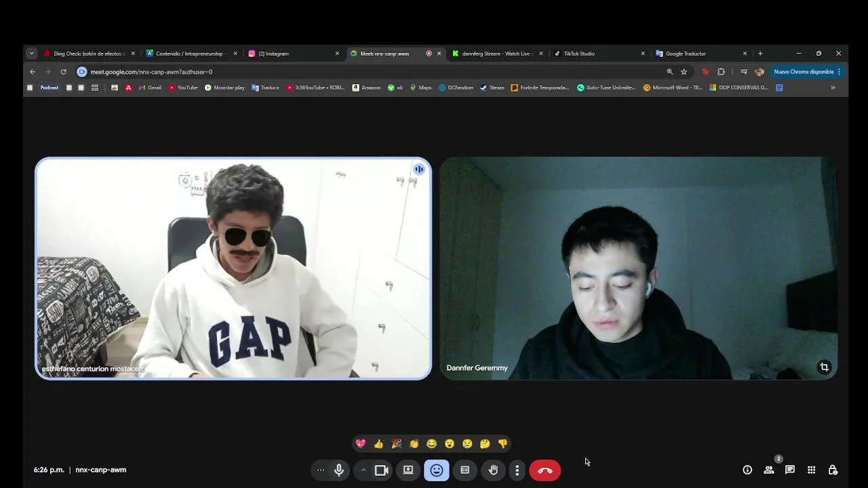The height and width of the screenshot is (488, 868).
Task: Click crop icon on Dannfer Geremmy tile
Action: tap(824, 367)
